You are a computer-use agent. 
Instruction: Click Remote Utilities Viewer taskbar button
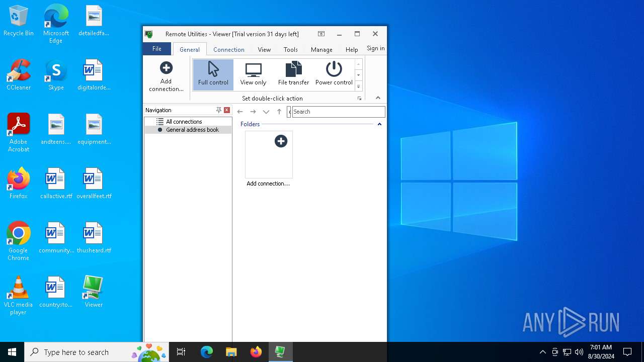[x=280, y=352]
